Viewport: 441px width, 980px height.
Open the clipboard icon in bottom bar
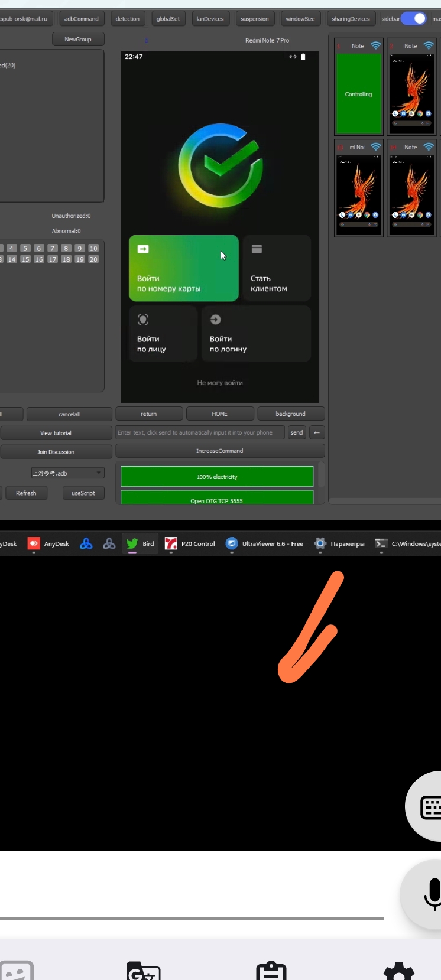(x=271, y=970)
